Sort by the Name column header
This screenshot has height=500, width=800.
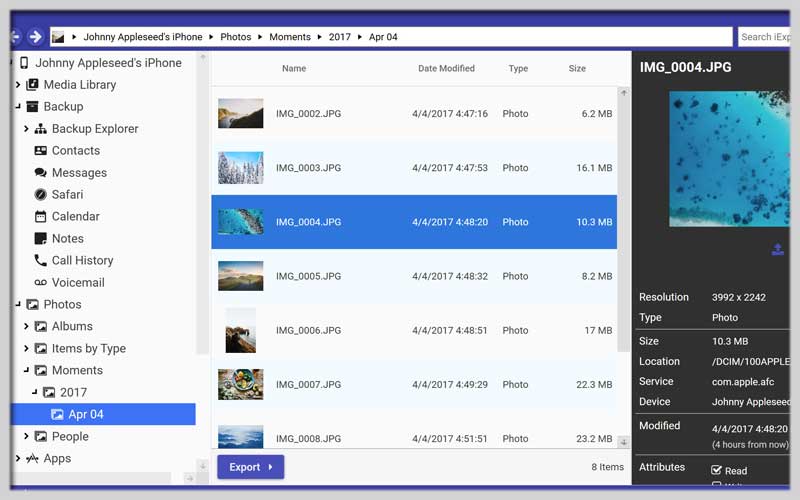pos(294,68)
